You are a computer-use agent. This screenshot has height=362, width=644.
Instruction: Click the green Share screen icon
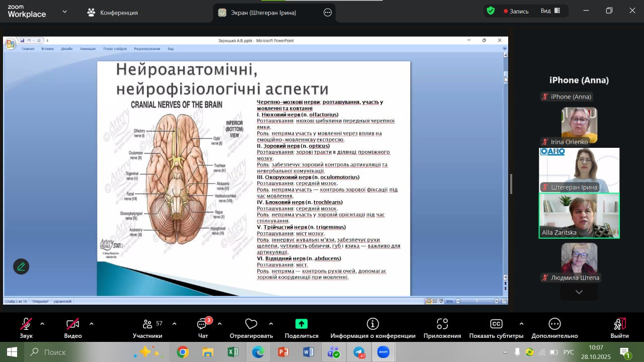tap(301, 324)
